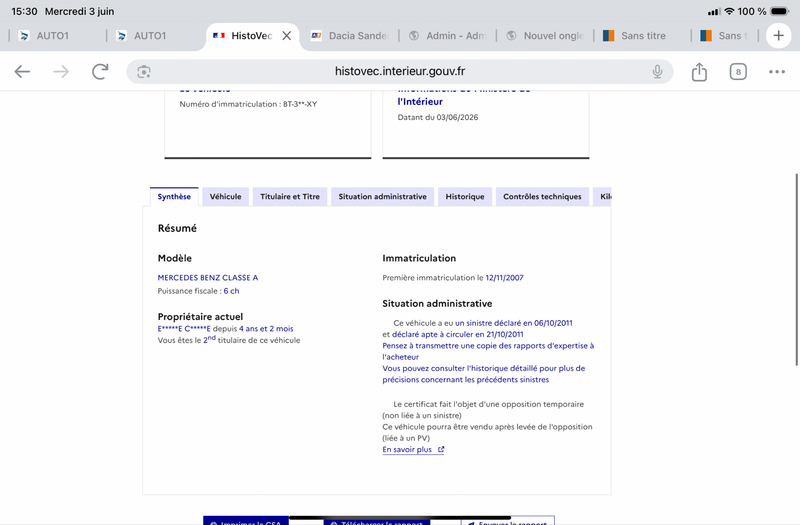This screenshot has height=525, width=800.
Task: Tap the microphone icon in the address bar
Action: [x=657, y=72]
